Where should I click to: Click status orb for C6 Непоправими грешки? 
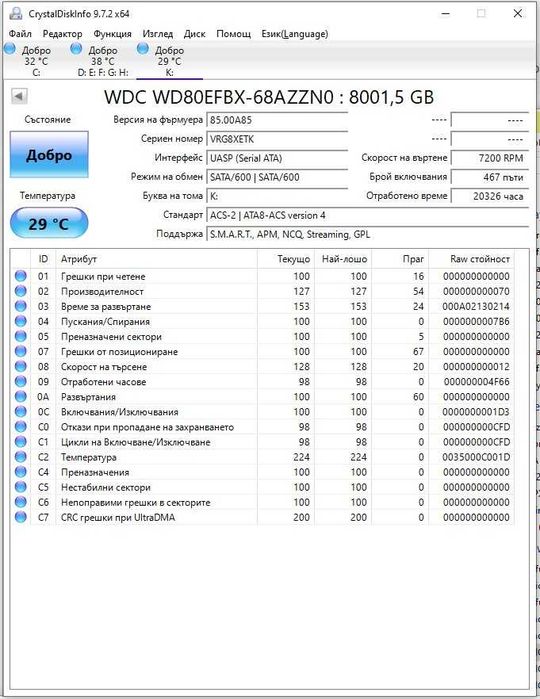(21, 502)
